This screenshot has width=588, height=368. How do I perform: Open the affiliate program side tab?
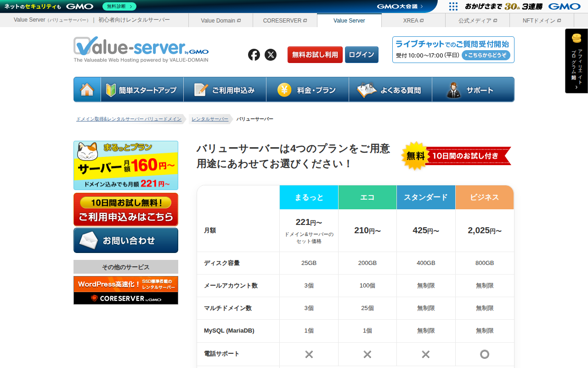click(577, 61)
